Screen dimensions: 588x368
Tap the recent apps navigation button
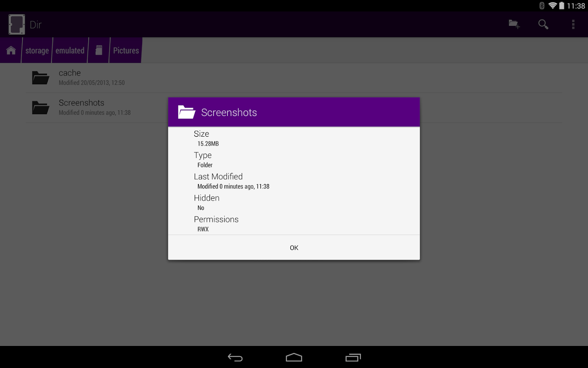pyautogui.click(x=353, y=357)
